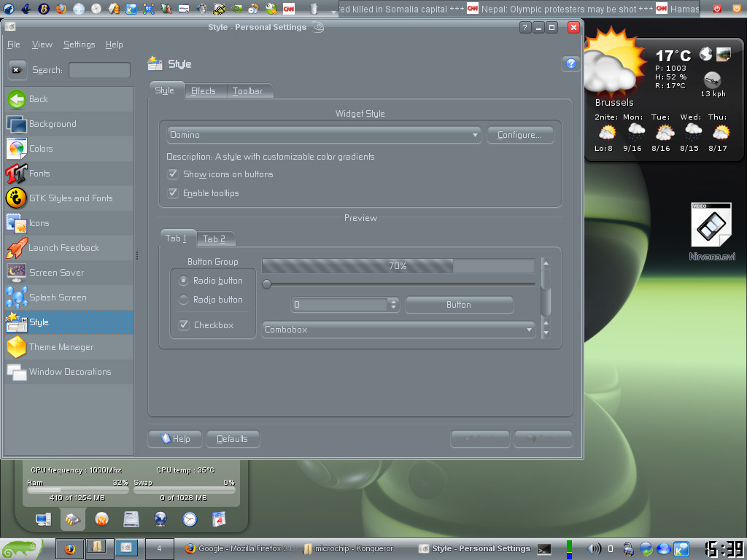Click in the Search input field

tap(99, 70)
